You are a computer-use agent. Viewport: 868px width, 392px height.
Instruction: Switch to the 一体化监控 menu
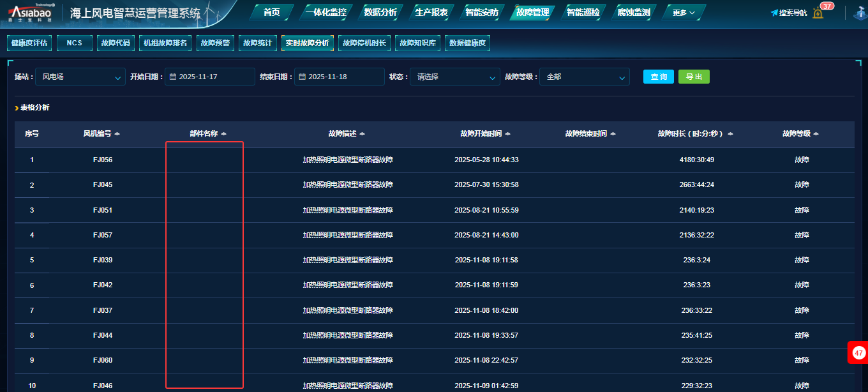coord(327,12)
